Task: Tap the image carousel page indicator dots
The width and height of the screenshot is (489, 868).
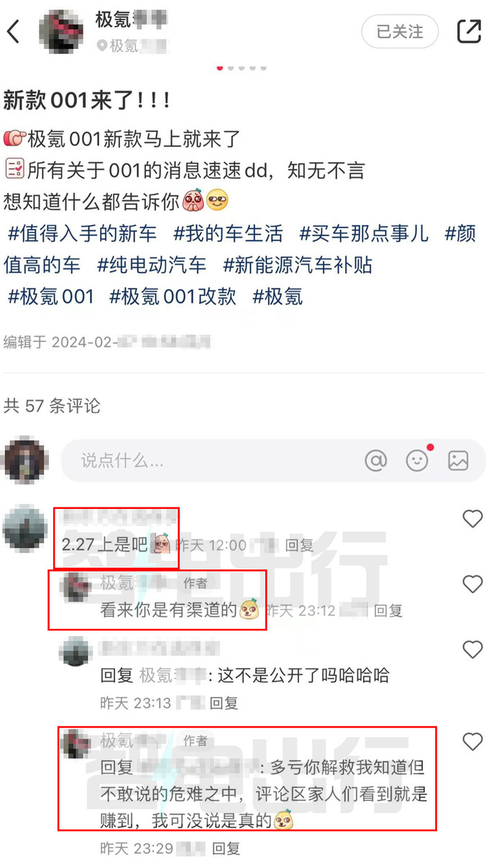Action: pyautogui.click(x=242, y=68)
